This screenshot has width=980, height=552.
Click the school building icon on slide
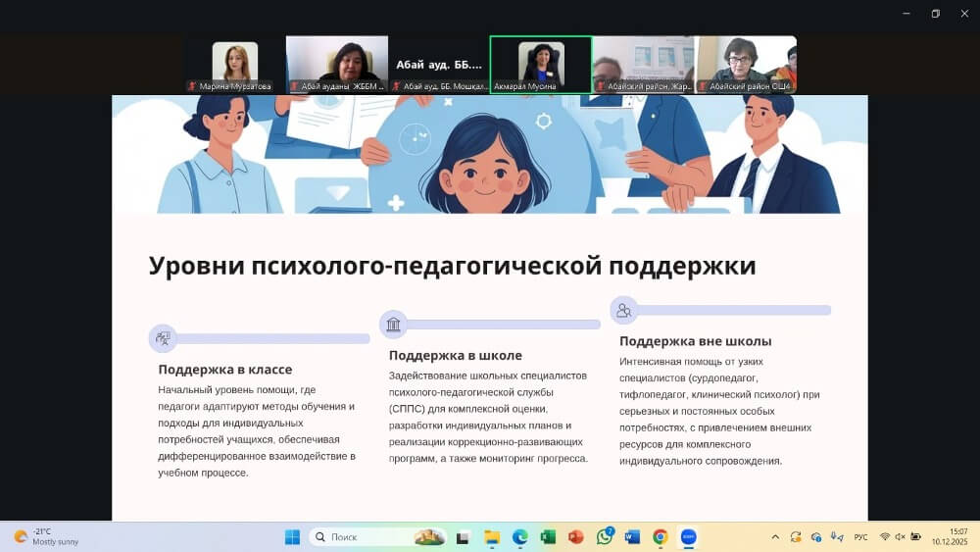tap(393, 325)
